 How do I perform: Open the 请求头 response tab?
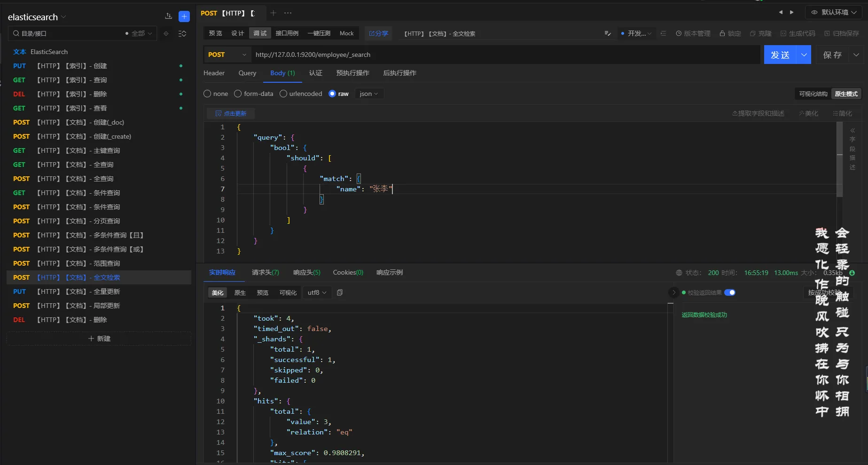pyautogui.click(x=265, y=272)
